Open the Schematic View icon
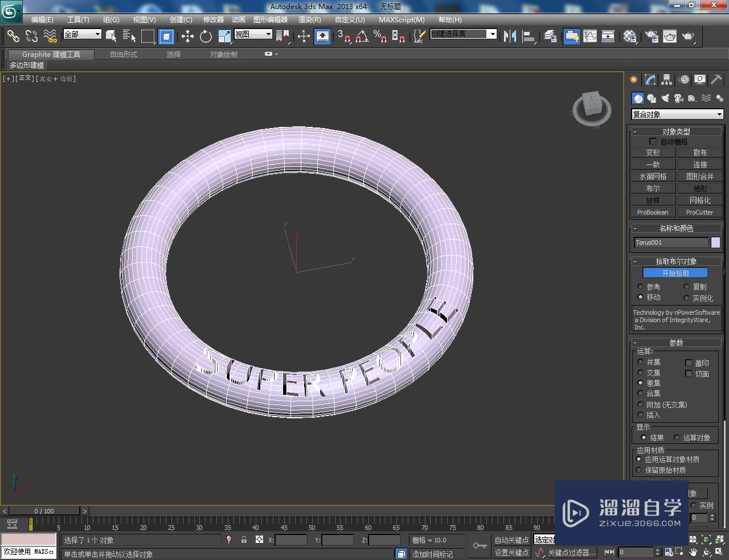This screenshot has height=560, width=729. coord(608,36)
